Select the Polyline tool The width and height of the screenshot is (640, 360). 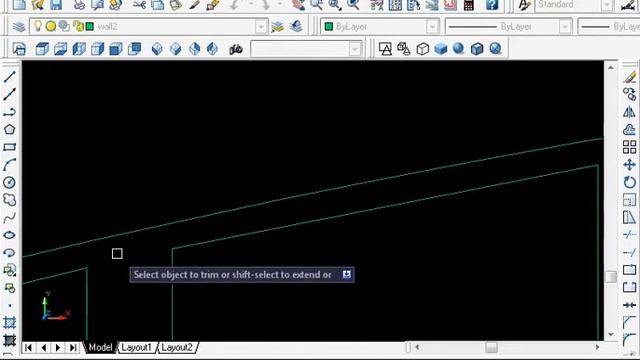[9, 112]
